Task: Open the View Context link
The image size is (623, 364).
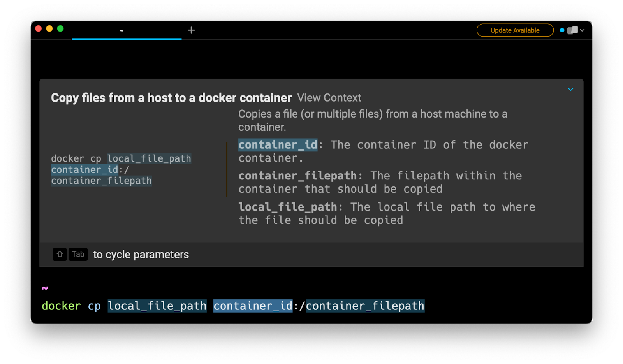Action: (329, 98)
